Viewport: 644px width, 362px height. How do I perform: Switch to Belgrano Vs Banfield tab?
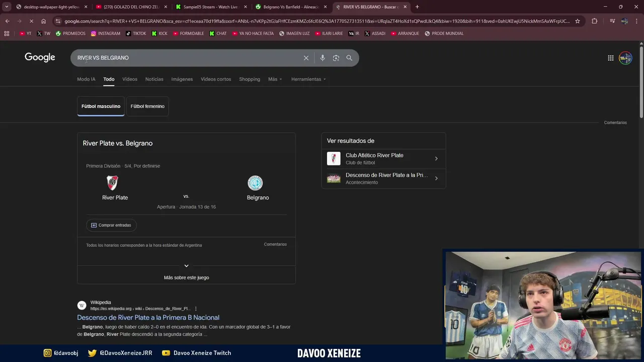click(x=291, y=7)
